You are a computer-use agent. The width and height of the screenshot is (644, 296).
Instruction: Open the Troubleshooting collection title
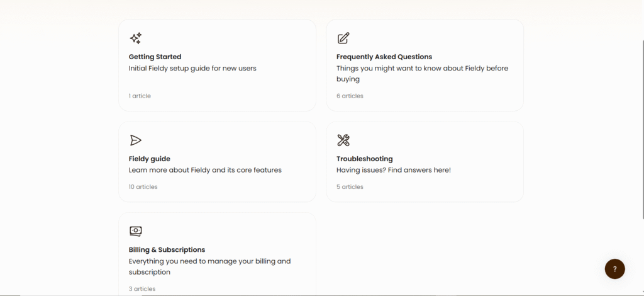pos(364,159)
